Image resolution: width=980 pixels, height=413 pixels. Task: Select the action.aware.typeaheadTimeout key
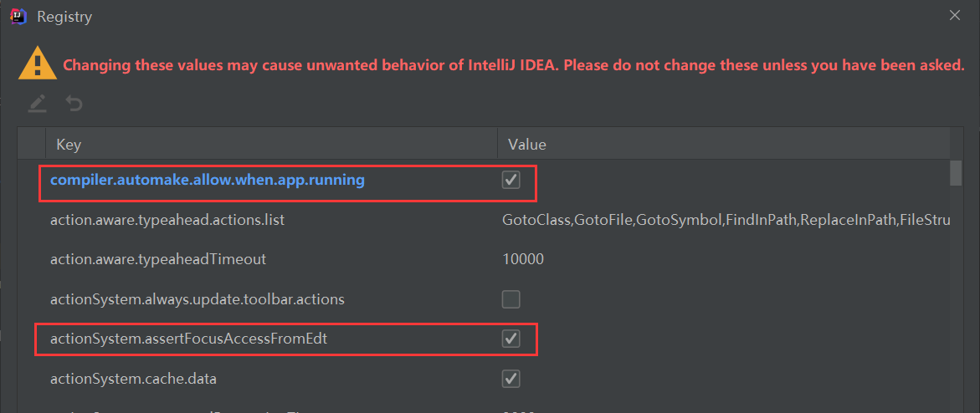158,259
